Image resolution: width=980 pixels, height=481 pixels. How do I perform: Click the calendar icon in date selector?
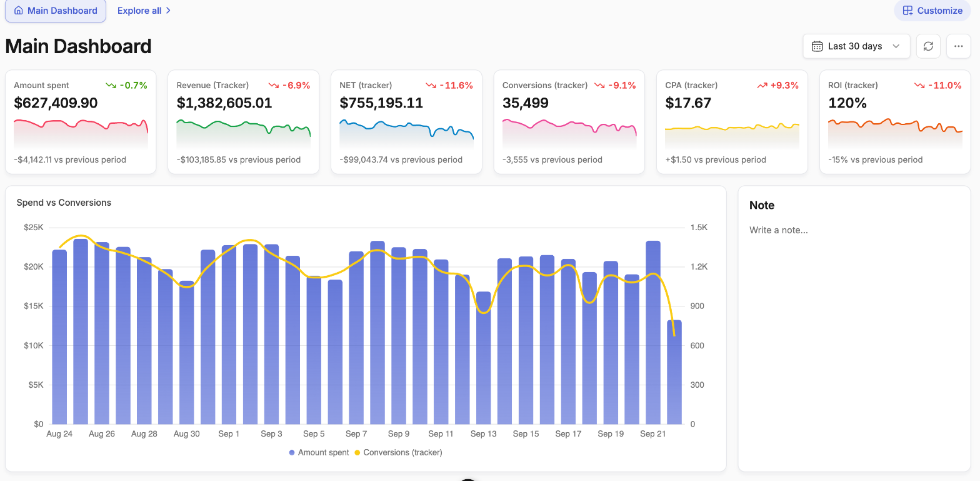[x=817, y=46]
